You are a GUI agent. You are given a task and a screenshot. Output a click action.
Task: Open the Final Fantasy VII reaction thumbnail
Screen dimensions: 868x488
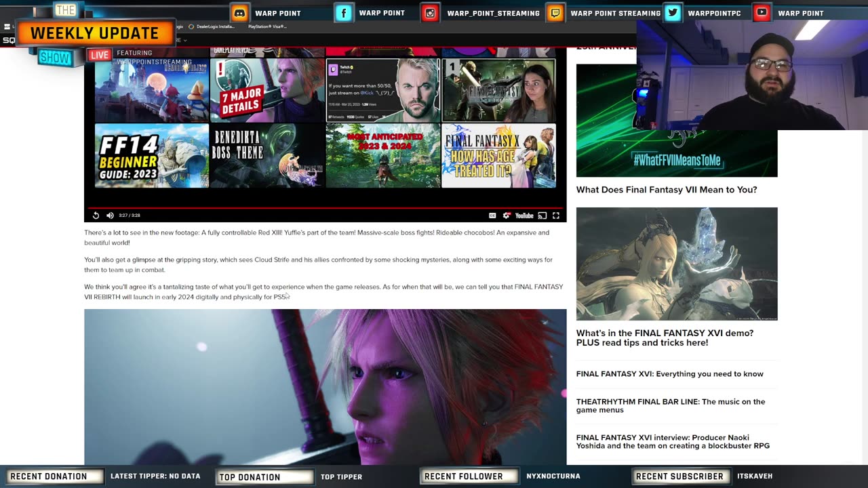click(498, 90)
